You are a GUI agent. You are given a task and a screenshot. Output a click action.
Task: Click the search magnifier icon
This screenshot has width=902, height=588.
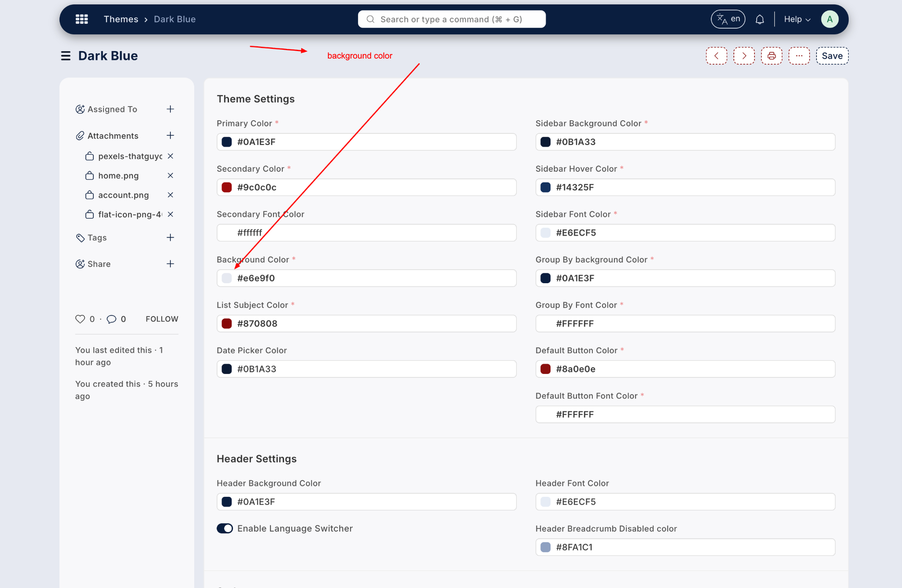[x=370, y=19]
